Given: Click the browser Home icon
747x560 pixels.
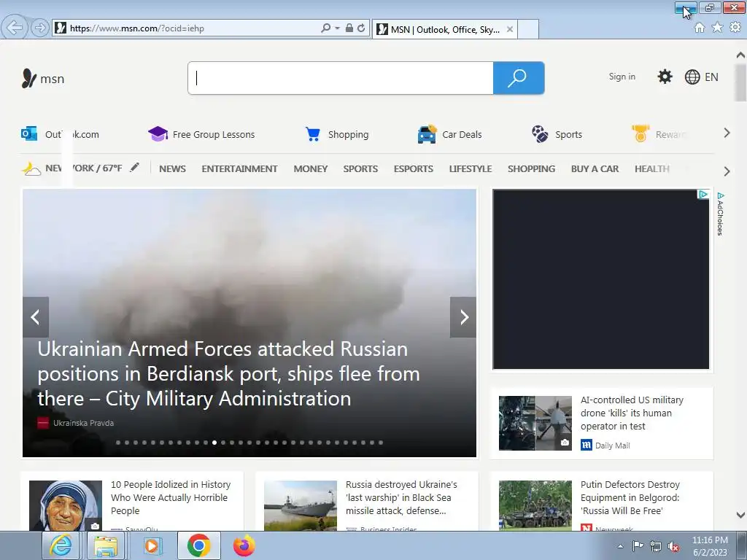Looking at the screenshot, I should pyautogui.click(x=700, y=28).
